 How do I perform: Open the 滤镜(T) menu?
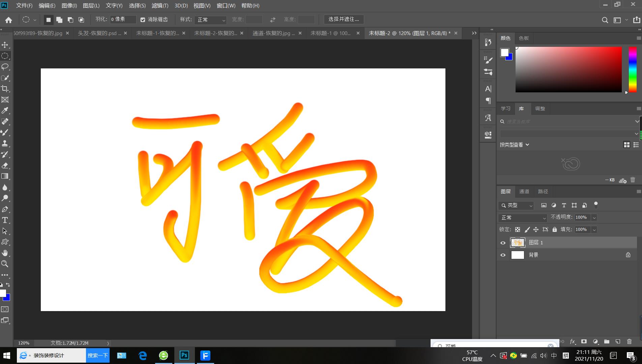(x=160, y=6)
